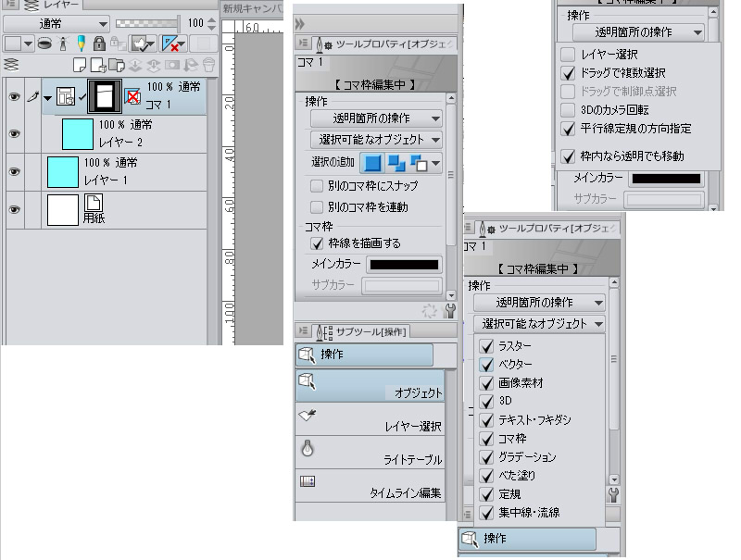Open 通常 blend mode dropdown
The image size is (741, 560).
click(x=57, y=24)
